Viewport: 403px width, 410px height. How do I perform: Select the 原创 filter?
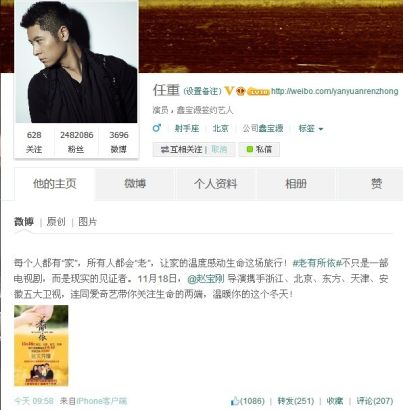[56, 222]
